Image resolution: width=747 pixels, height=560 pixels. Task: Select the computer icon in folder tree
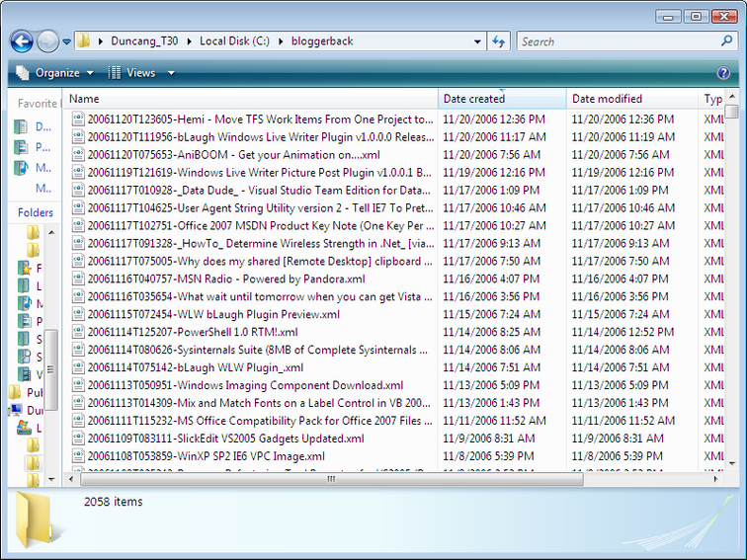(x=15, y=410)
